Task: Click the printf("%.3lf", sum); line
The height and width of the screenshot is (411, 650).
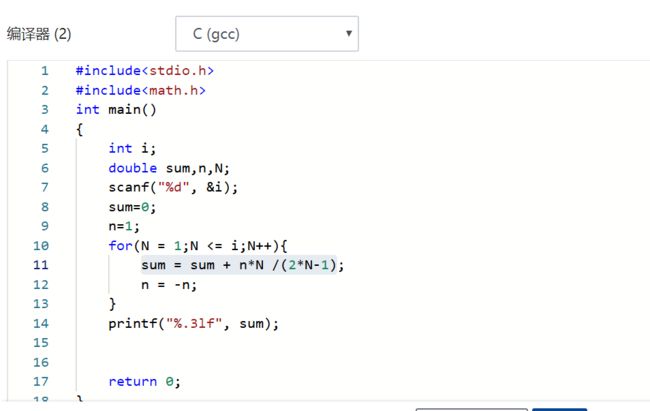Action: [194, 323]
